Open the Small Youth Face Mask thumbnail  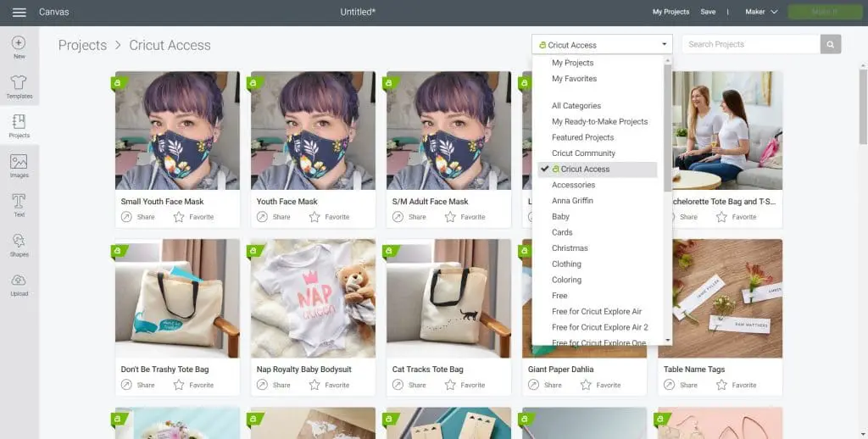[x=178, y=131]
